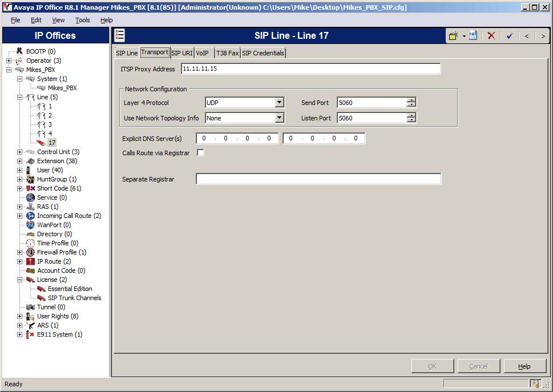
Task: Switch to the SIP URI tab
Action: coord(182,53)
